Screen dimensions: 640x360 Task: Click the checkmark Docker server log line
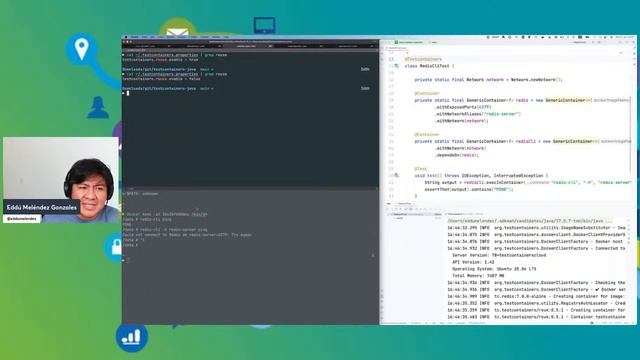click(x=536, y=289)
